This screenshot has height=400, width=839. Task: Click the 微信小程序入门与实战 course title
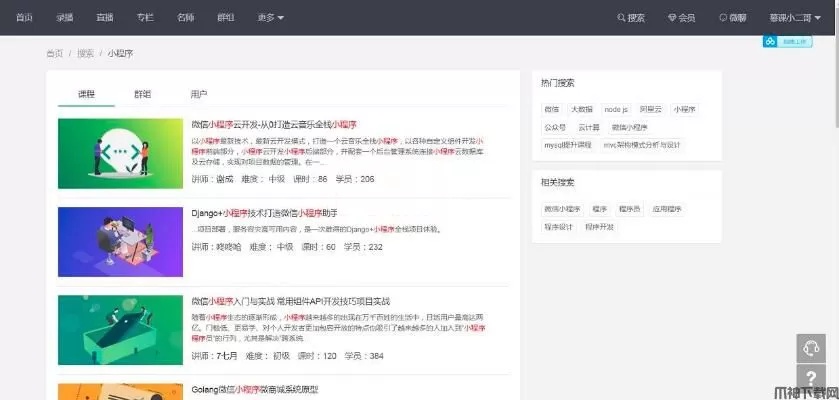coord(290,301)
